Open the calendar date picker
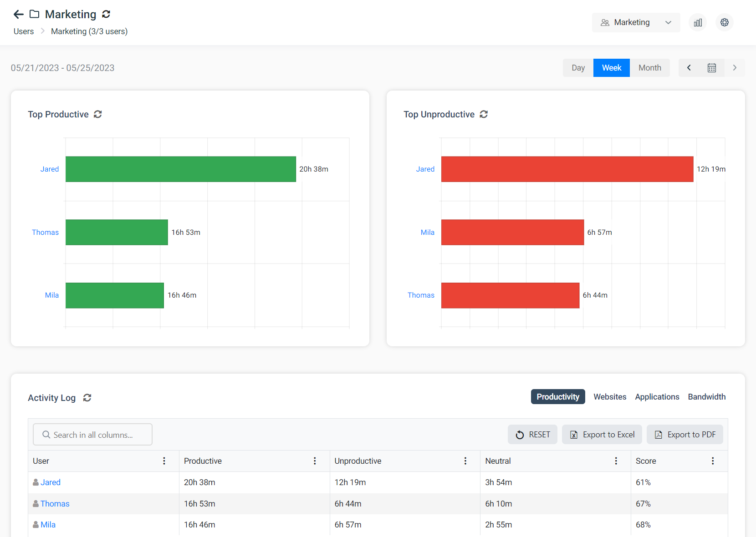This screenshot has height=537, width=756. coord(711,68)
